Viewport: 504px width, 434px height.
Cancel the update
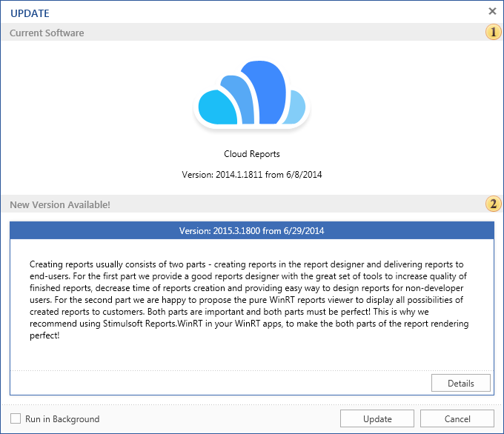coord(456,419)
